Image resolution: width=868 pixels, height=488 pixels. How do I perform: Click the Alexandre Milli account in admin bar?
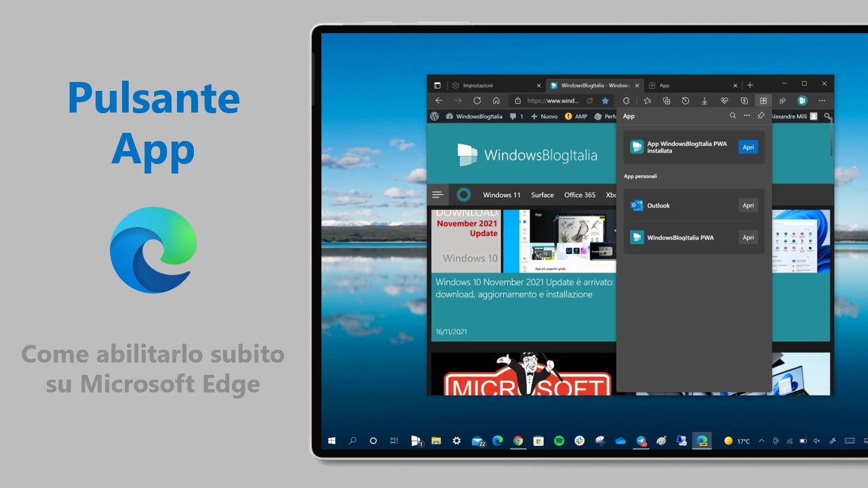(x=794, y=117)
